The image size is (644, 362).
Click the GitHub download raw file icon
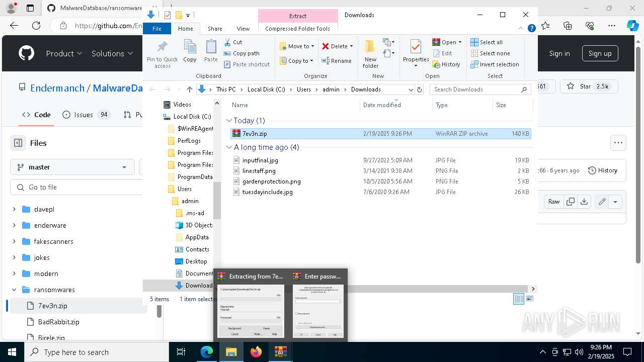click(x=584, y=202)
